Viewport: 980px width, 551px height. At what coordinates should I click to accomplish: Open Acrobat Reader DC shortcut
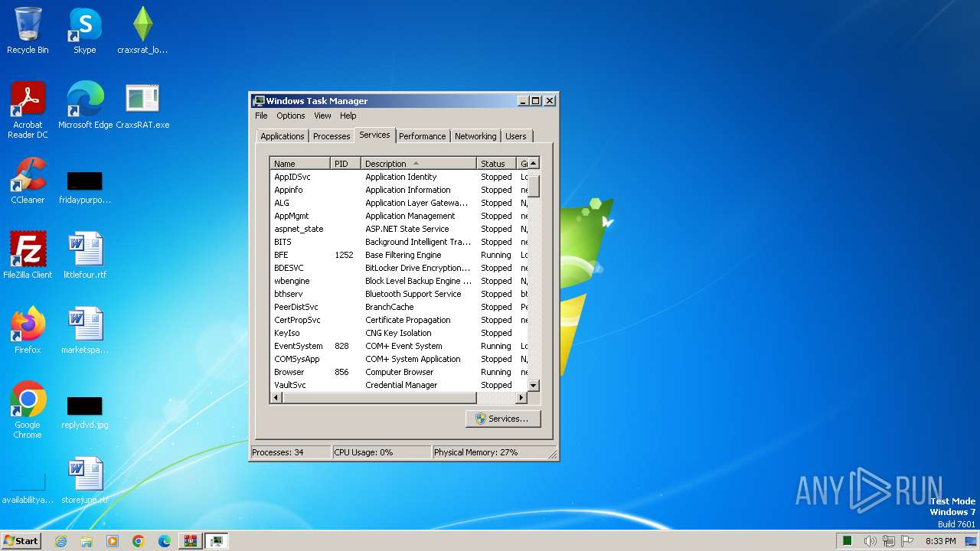pos(28,110)
